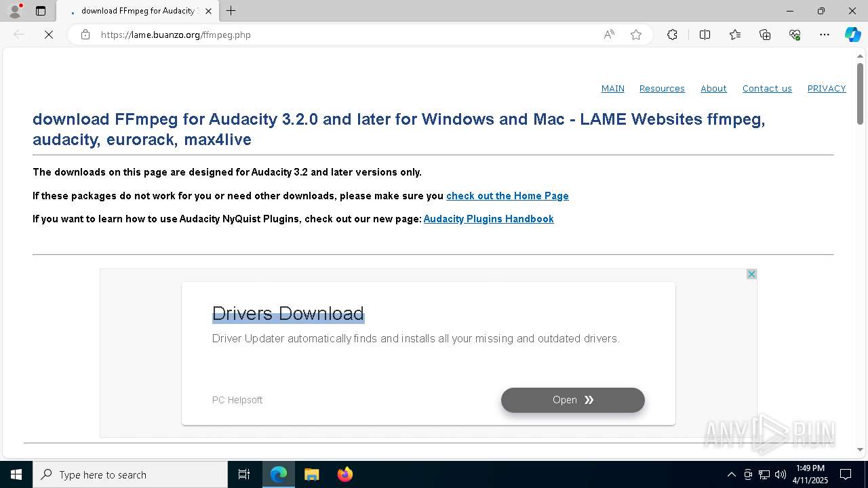
Task: Open the network tray icon
Action: coord(764,474)
